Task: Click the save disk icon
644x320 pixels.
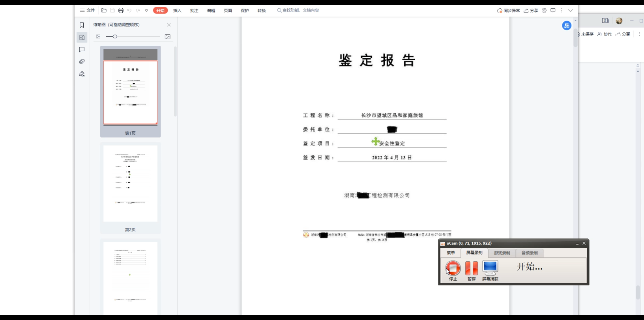Action: pyautogui.click(x=112, y=10)
